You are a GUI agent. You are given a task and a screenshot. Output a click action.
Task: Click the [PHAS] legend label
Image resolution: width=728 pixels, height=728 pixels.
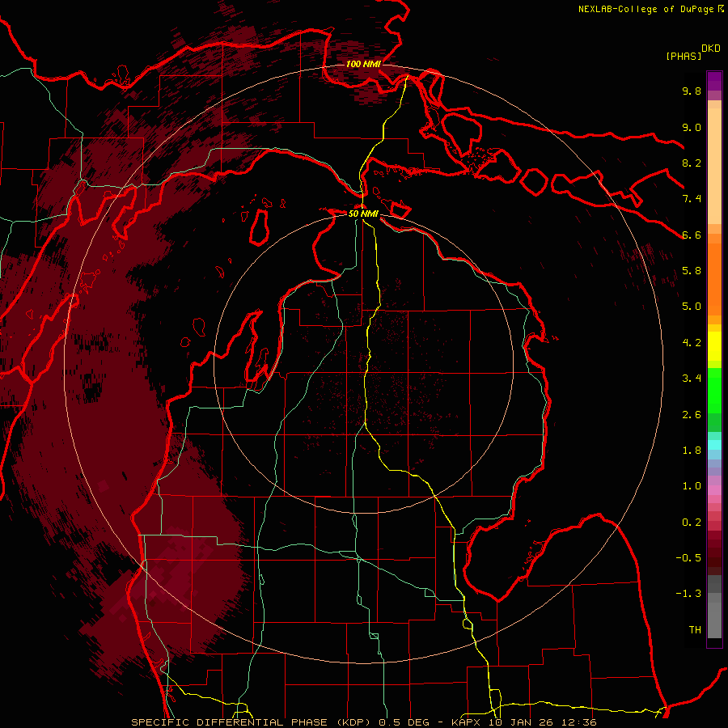(x=684, y=56)
